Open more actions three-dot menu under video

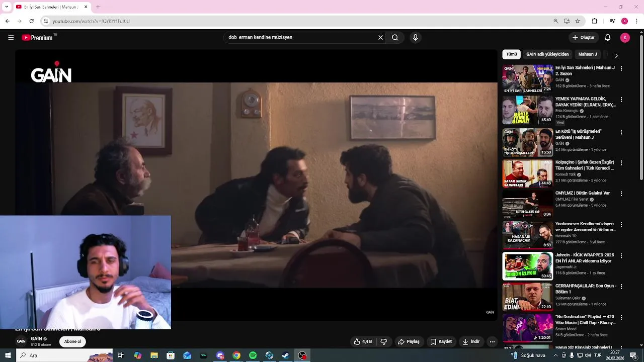click(x=492, y=341)
